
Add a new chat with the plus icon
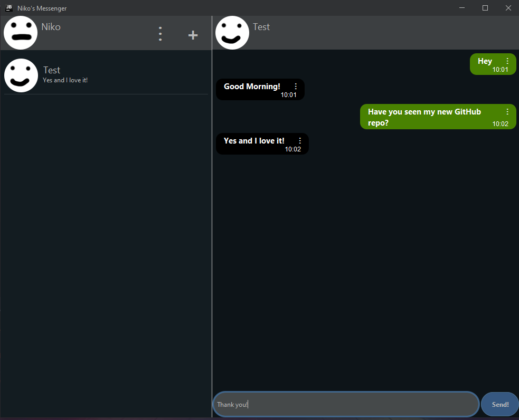(193, 35)
